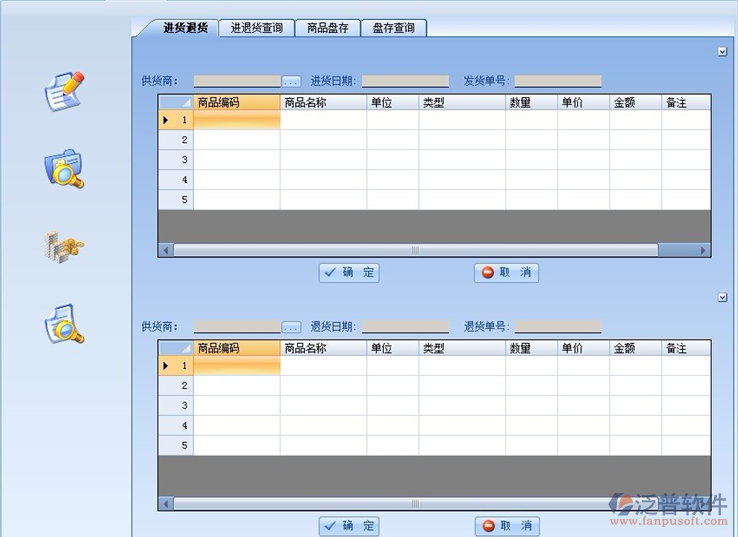
Task: Click highlighted 商品编码 cell in lower row 1
Action: click(237, 366)
